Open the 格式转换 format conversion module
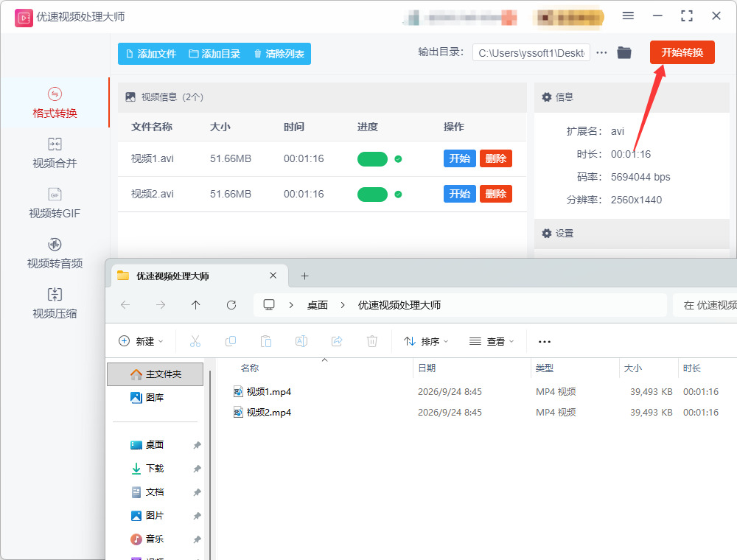This screenshot has height=560, width=737. [55, 103]
